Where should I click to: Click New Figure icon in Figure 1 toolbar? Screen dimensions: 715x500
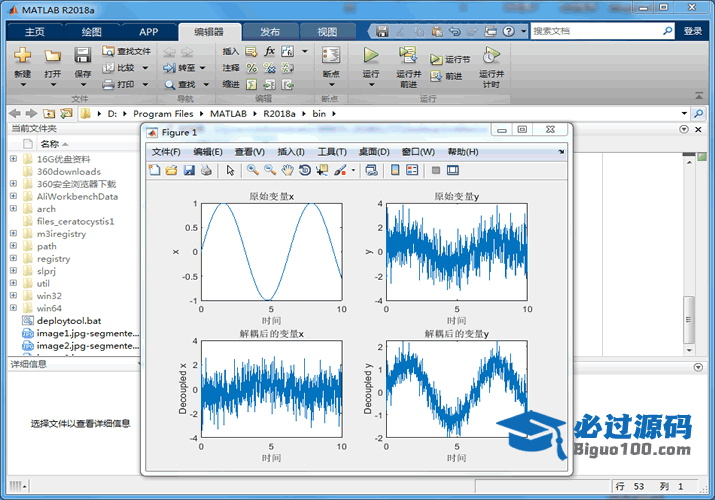[155, 170]
